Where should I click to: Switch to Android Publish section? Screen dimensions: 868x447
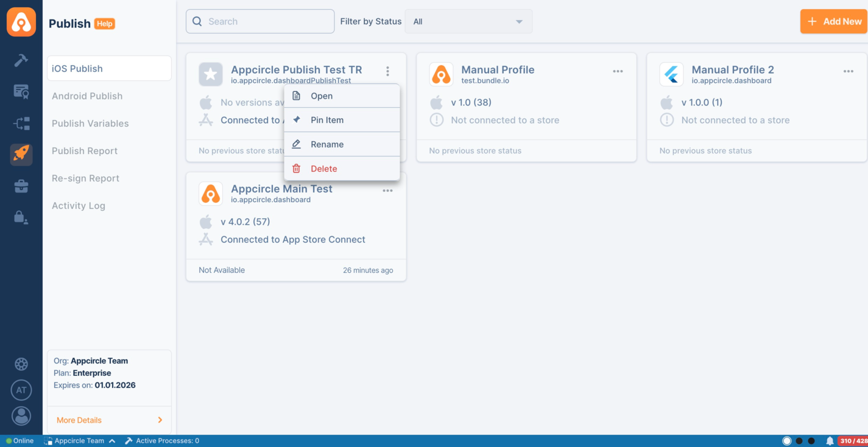(x=87, y=96)
